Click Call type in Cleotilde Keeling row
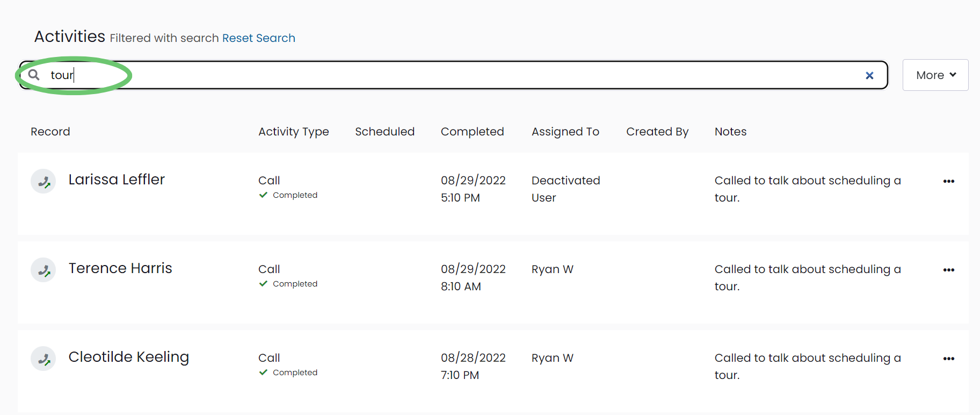The height and width of the screenshot is (415, 980). click(269, 358)
